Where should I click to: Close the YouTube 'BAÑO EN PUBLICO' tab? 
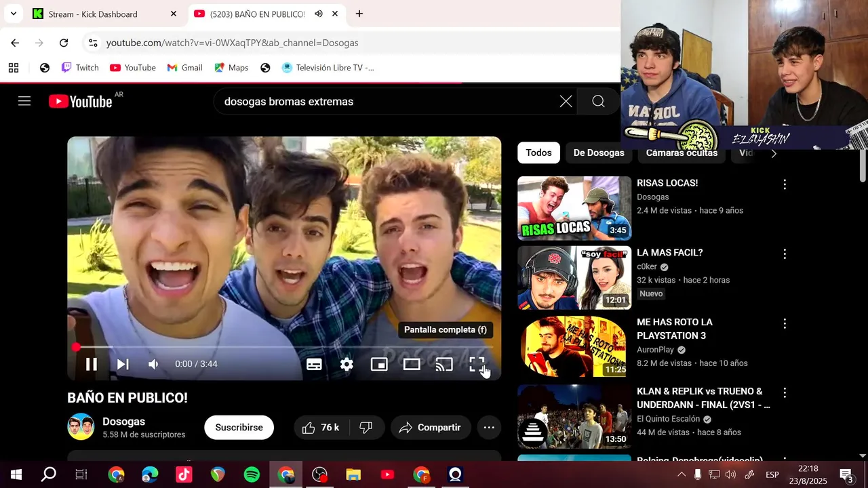(335, 14)
